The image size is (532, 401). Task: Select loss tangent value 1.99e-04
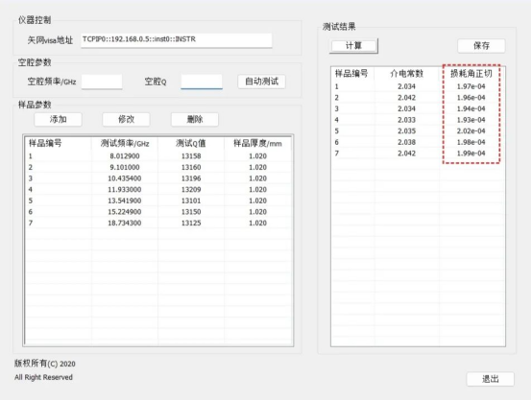click(471, 153)
